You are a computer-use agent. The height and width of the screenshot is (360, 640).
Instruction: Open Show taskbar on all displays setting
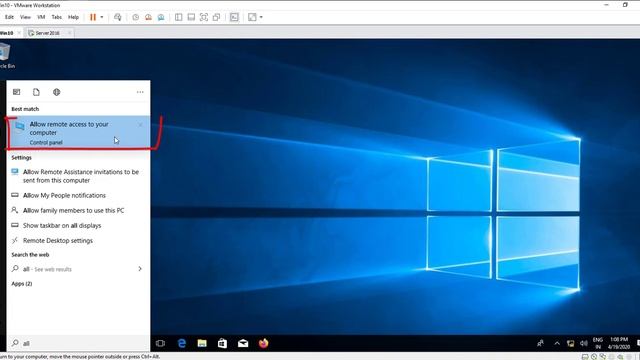[x=78, y=226]
